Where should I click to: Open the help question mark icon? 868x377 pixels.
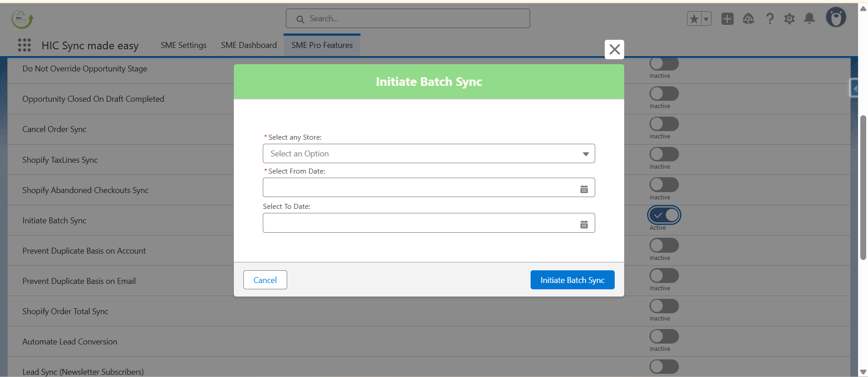[769, 19]
